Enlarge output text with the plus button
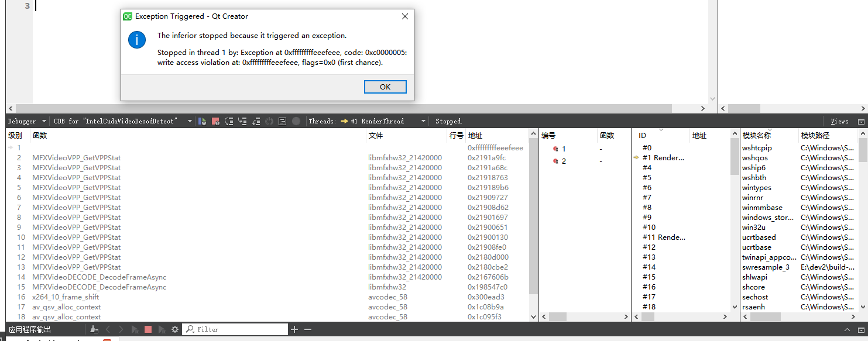This screenshot has width=868, height=341. pyautogui.click(x=294, y=329)
